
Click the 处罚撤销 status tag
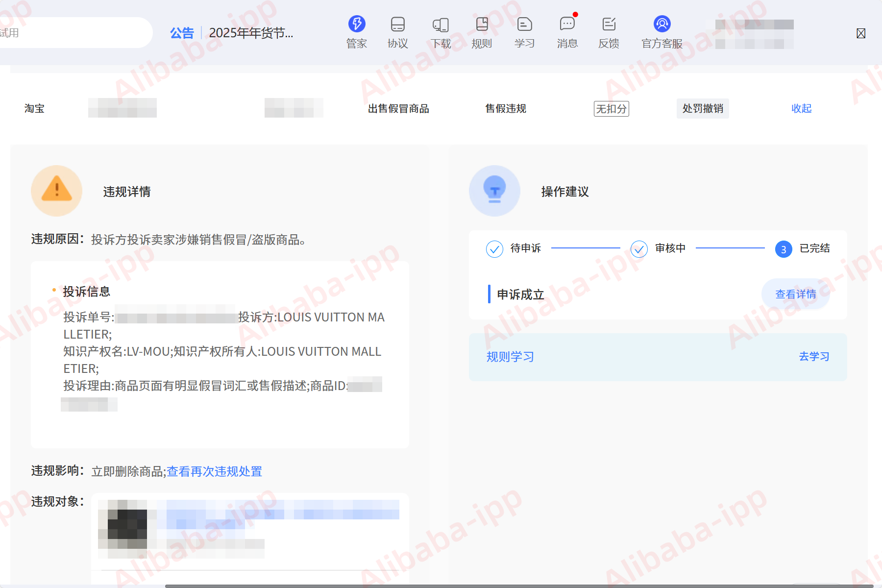pyautogui.click(x=703, y=108)
